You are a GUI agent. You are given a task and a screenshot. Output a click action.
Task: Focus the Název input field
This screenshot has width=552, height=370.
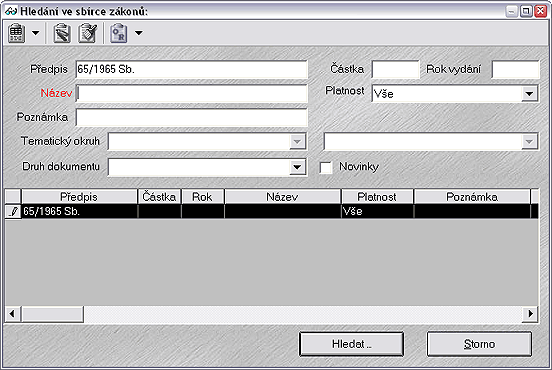pyautogui.click(x=192, y=93)
